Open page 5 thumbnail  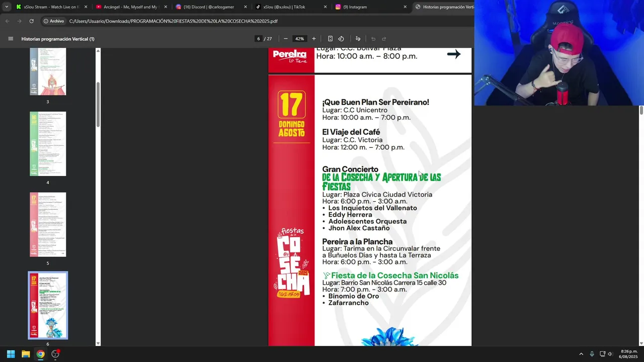pos(48,225)
